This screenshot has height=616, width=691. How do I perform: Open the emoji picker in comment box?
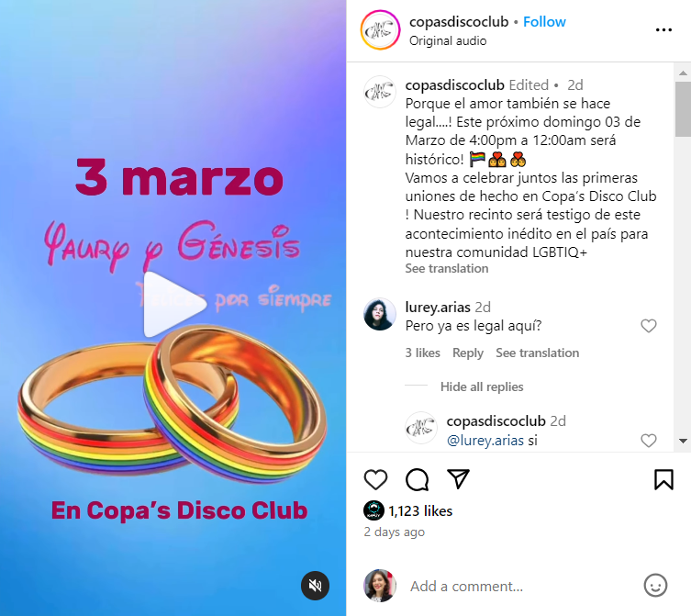655,586
